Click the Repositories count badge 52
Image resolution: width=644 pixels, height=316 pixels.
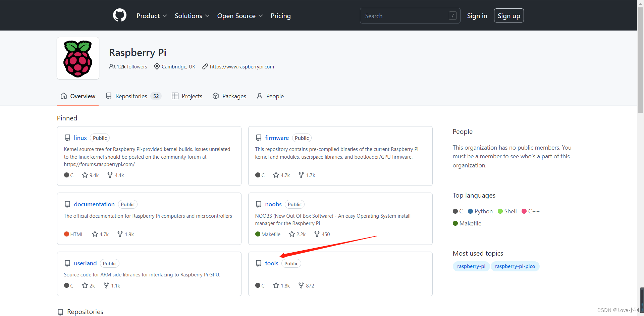(156, 96)
